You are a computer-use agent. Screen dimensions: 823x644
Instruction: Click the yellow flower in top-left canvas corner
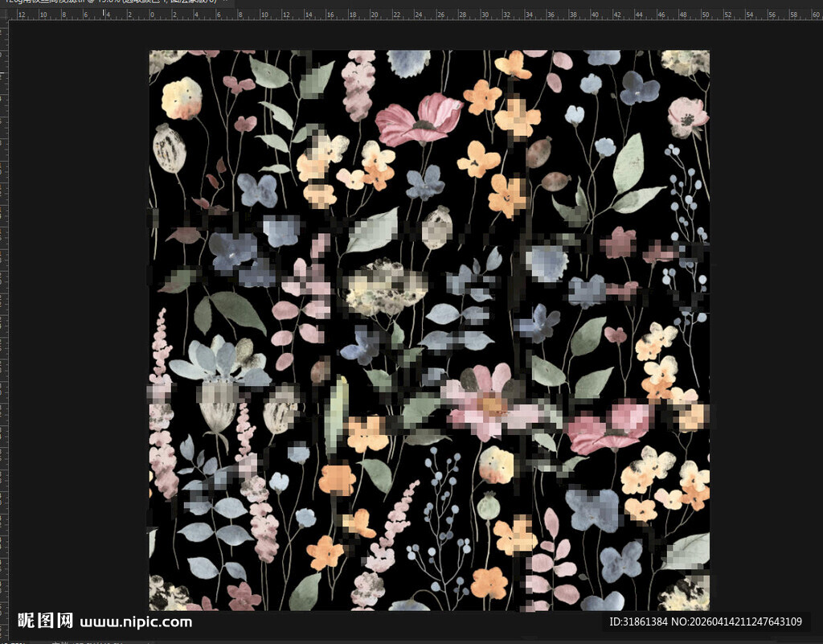pyautogui.click(x=182, y=98)
